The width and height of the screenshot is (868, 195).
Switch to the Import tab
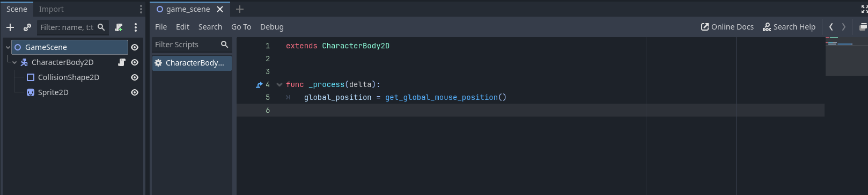(51, 9)
